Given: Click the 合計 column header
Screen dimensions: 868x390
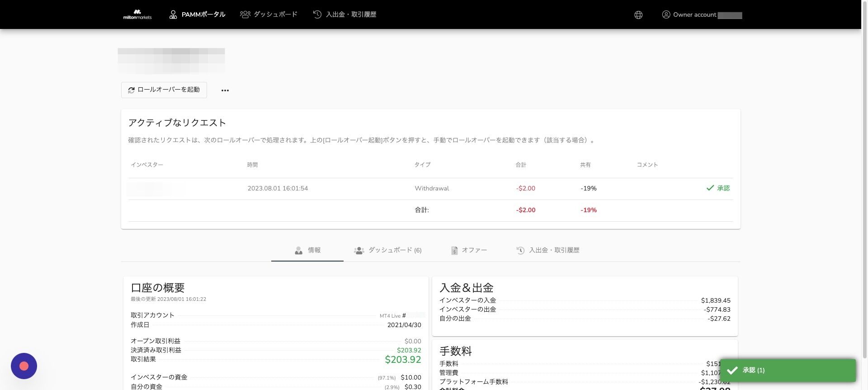Looking at the screenshot, I should [521, 165].
